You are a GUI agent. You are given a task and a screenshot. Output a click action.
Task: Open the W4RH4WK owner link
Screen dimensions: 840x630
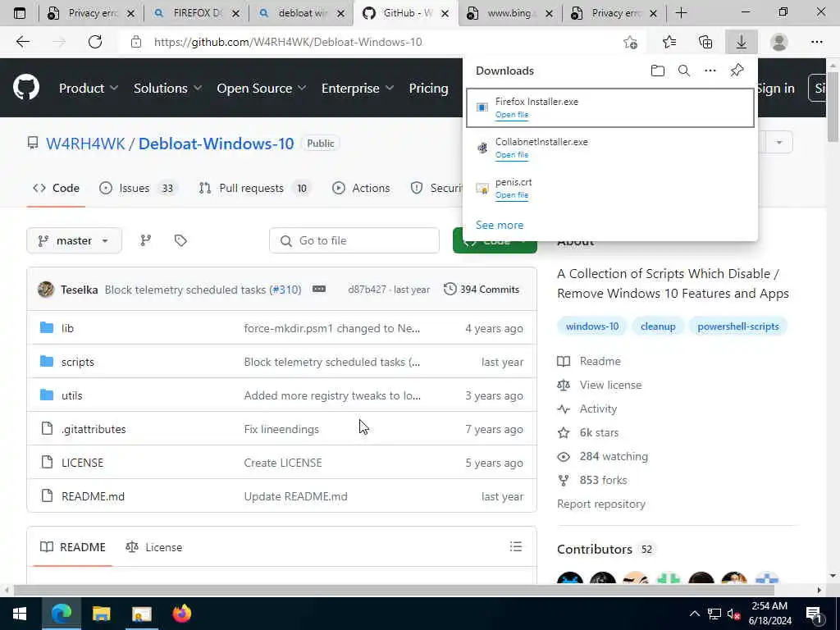pyautogui.click(x=85, y=144)
